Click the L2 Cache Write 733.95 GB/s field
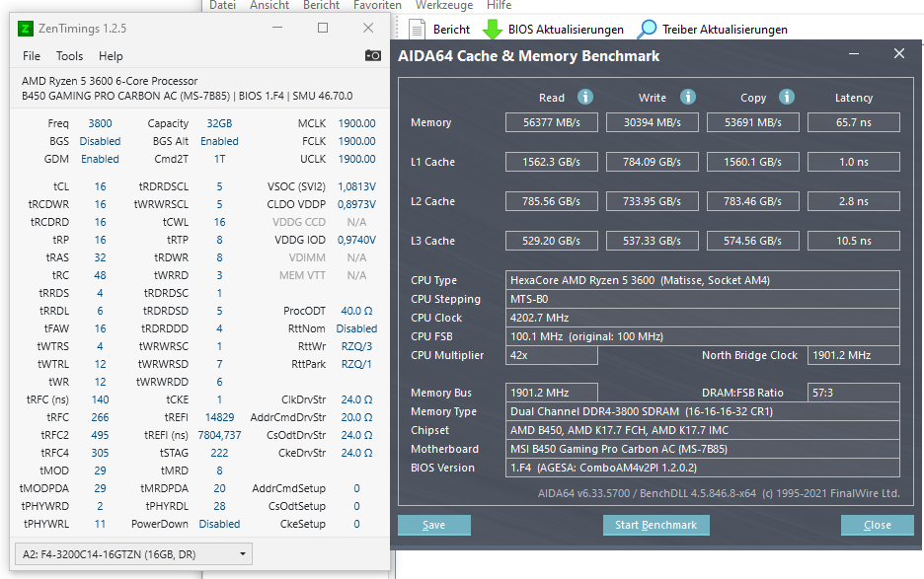The image size is (924, 579). 653,201
